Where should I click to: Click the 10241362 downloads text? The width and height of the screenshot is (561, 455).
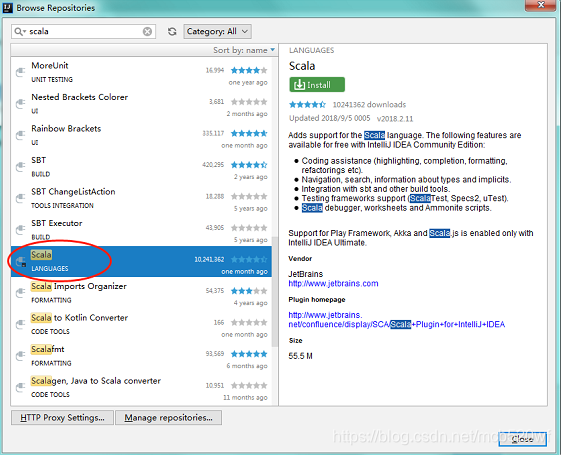point(369,105)
